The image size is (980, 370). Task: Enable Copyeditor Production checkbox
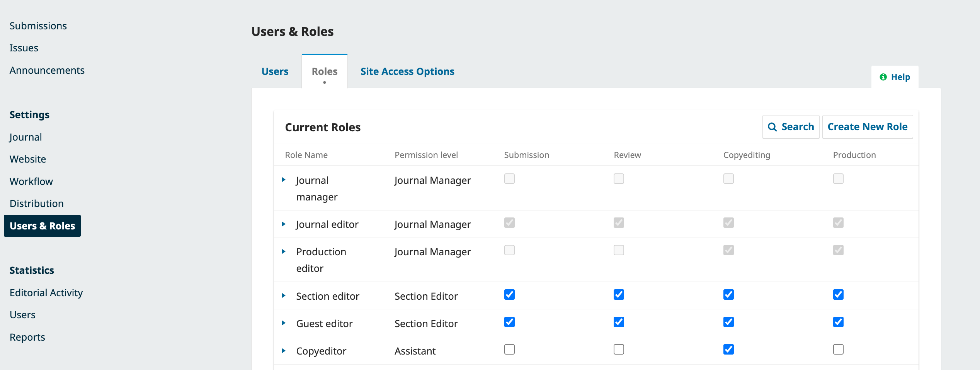(x=838, y=350)
